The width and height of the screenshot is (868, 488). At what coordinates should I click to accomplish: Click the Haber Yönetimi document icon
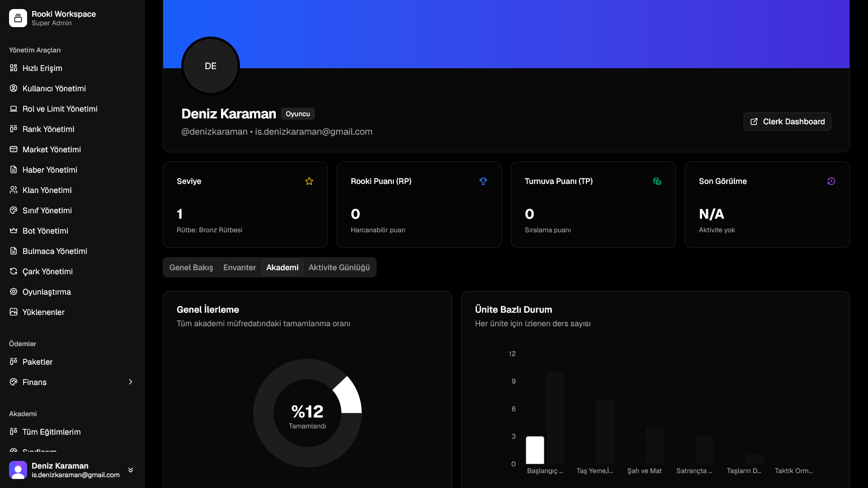14,169
